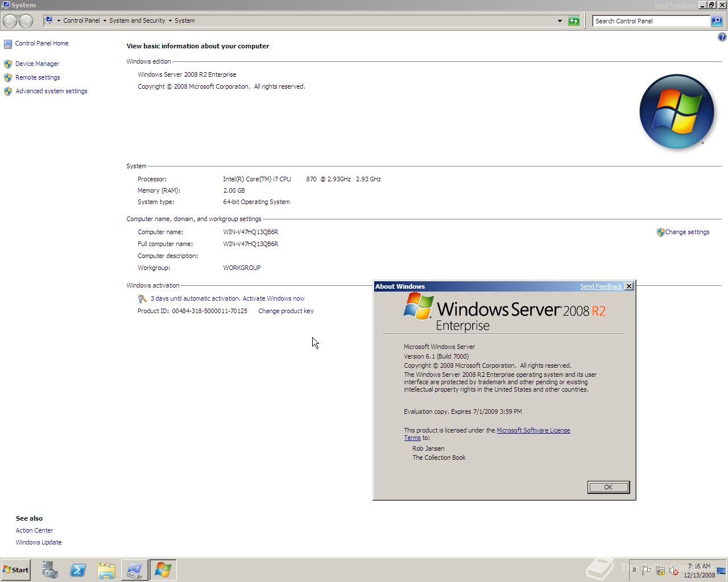Click Activate Windows now link

coord(273,298)
